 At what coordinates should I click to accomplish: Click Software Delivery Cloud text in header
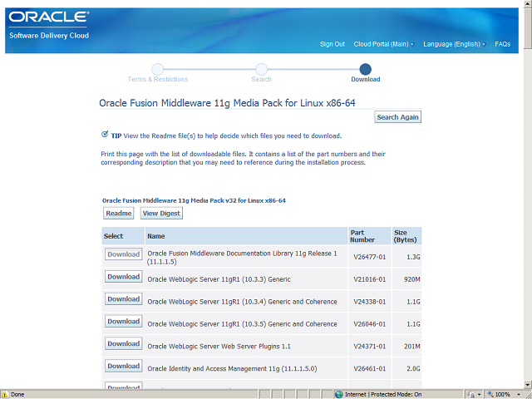[x=49, y=36]
